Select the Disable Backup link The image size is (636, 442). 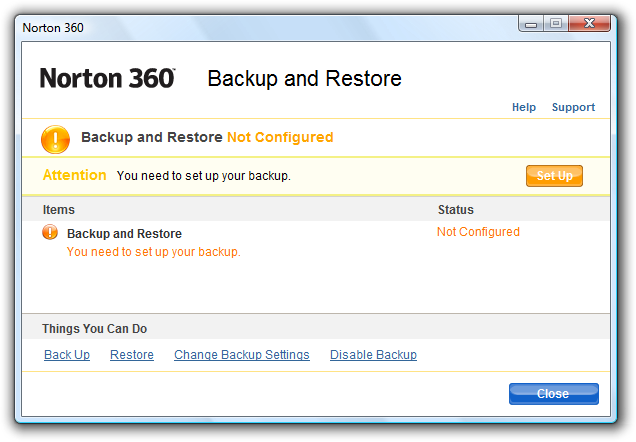click(373, 355)
